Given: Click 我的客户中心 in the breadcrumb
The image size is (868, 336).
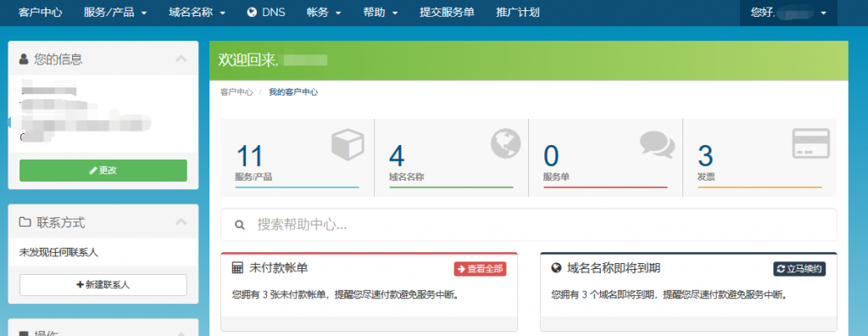Looking at the screenshot, I should [293, 92].
